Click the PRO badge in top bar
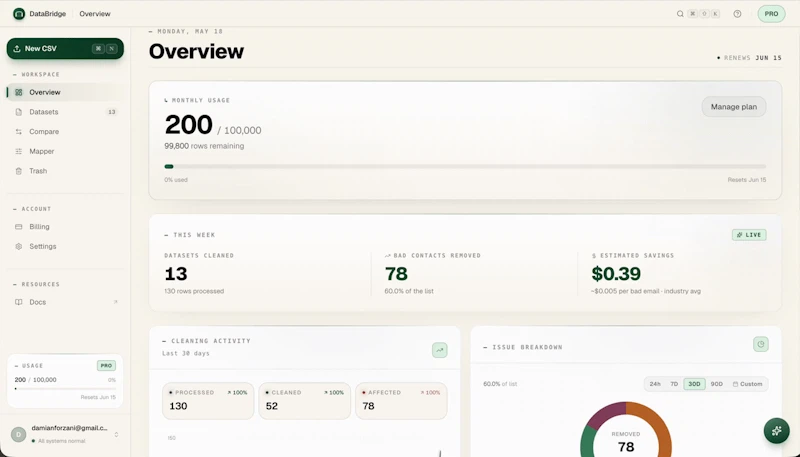Screen dimensions: 800x457 771,14
